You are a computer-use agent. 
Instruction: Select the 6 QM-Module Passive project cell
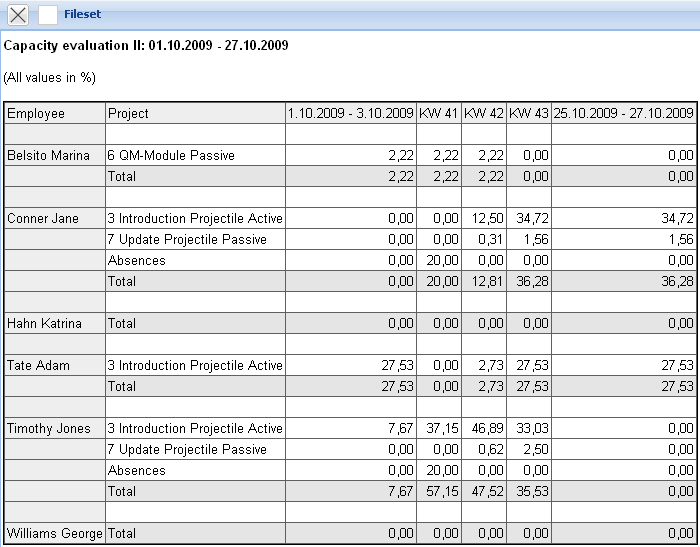pyautogui.click(x=196, y=155)
